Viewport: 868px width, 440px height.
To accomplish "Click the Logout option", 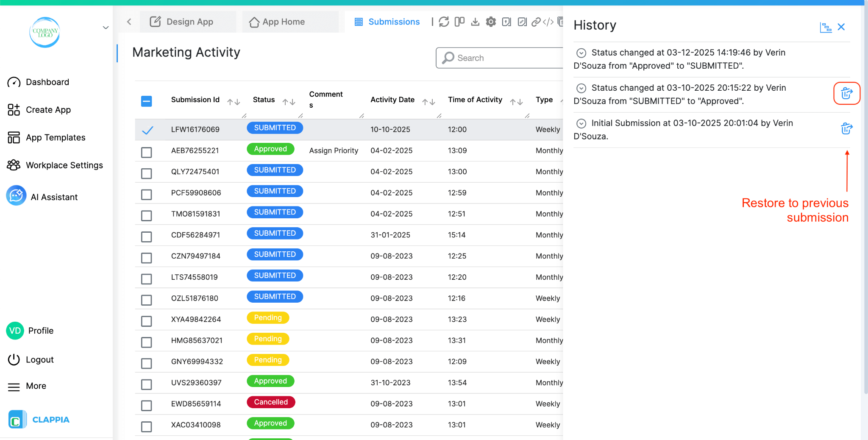I will (x=39, y=359).
